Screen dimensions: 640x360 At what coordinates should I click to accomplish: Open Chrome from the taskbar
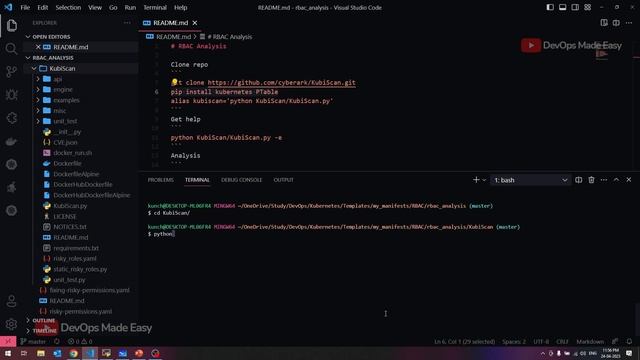[x=73, y=353]
